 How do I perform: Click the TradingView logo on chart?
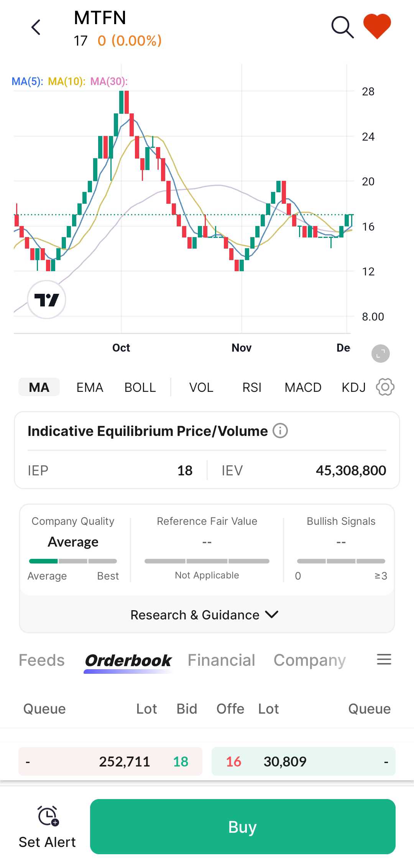tap(47, 300)
